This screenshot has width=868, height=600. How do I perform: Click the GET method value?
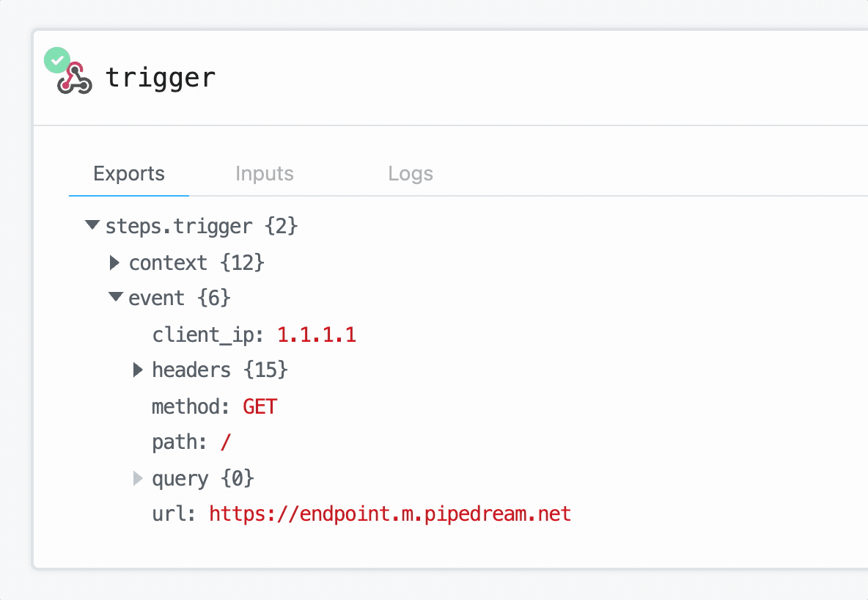point(260,406)
